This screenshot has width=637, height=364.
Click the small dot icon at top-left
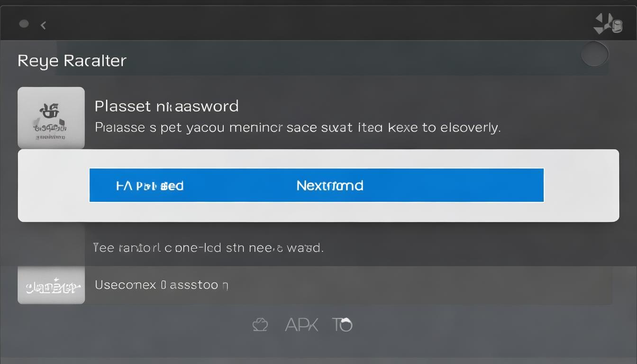[x=24, y=24]
